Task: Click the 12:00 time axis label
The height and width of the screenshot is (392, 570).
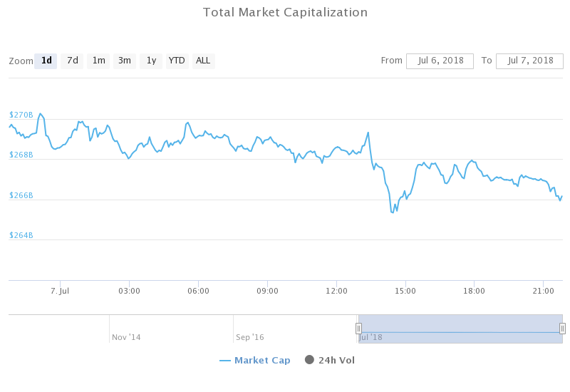Action: coord(336,291)
